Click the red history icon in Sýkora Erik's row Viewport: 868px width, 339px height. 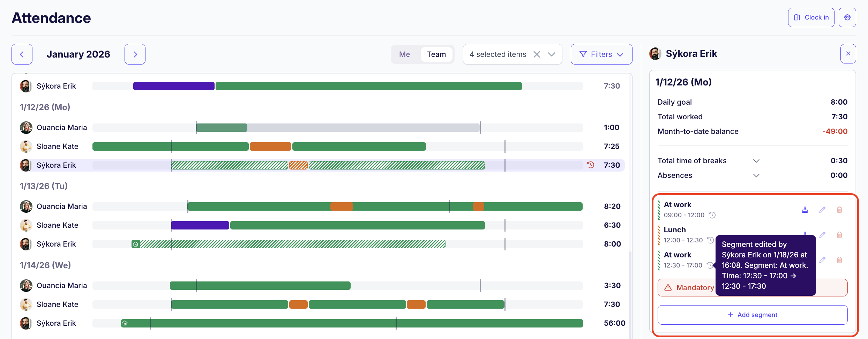tap(590, 165)
